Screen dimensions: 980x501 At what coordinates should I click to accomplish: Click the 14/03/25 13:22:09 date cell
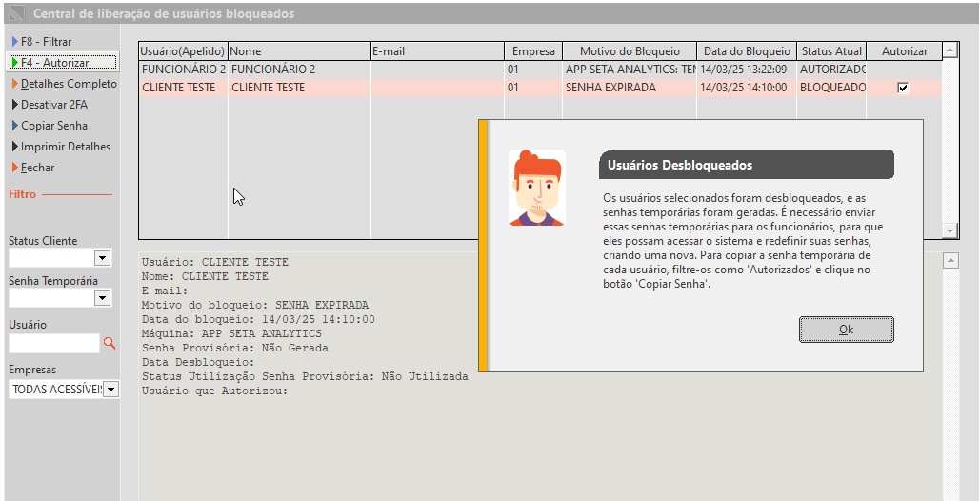click(747, 70)
